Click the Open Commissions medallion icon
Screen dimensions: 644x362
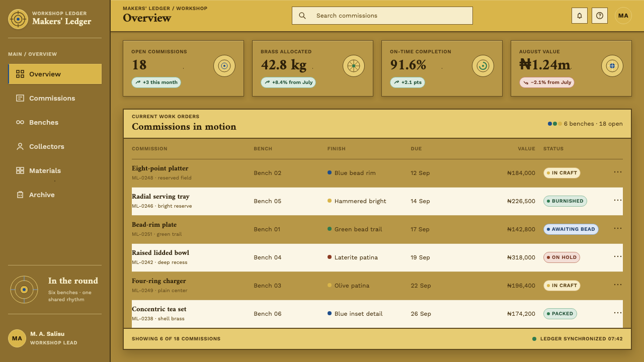[224, 66]
